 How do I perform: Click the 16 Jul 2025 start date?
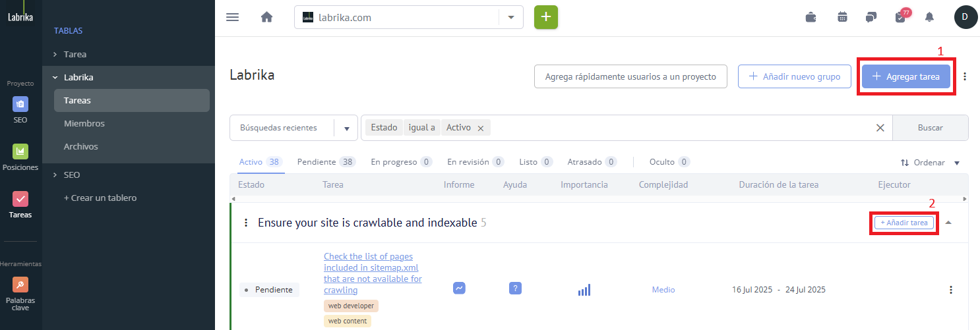coord(752,289)
